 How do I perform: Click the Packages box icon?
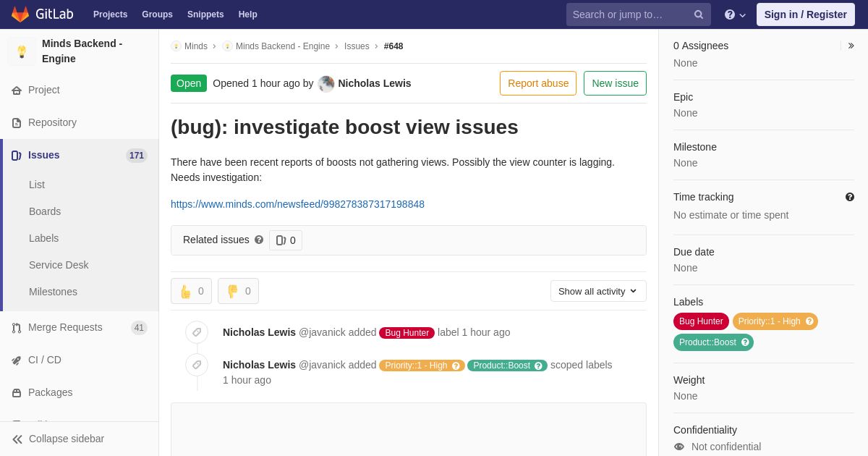[x=17, y=393]
